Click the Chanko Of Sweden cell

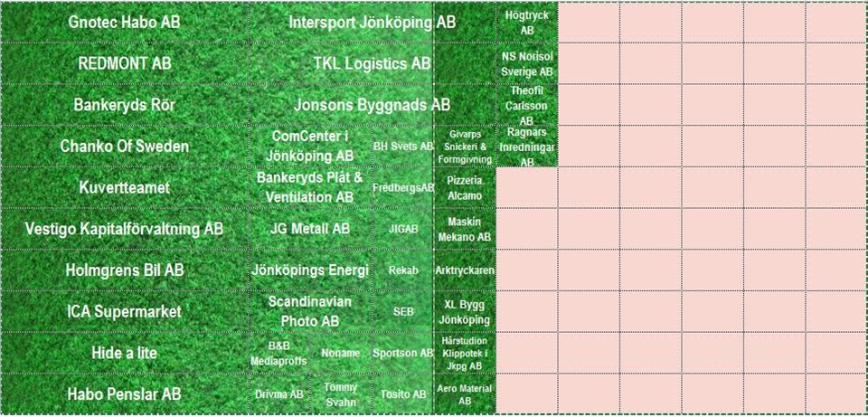point(125,147)
